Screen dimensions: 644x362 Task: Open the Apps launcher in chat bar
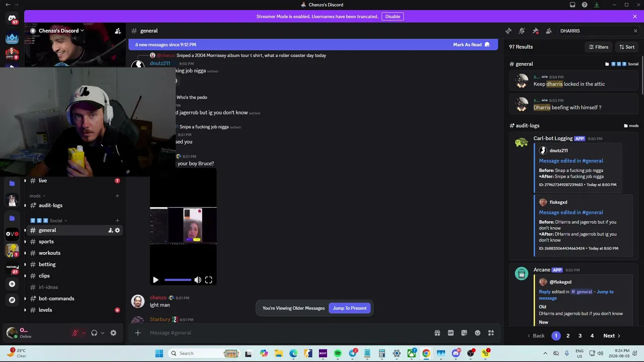(491, 333)
